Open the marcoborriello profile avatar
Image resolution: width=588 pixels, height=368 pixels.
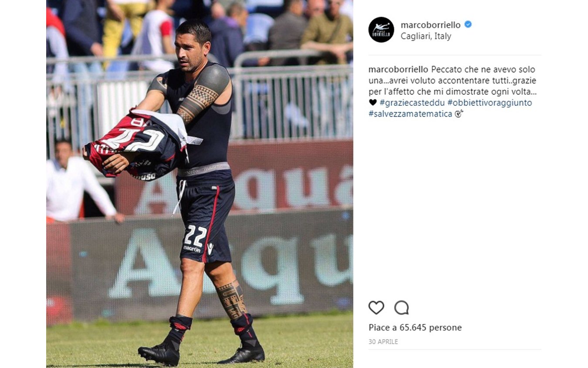(381, 30)
